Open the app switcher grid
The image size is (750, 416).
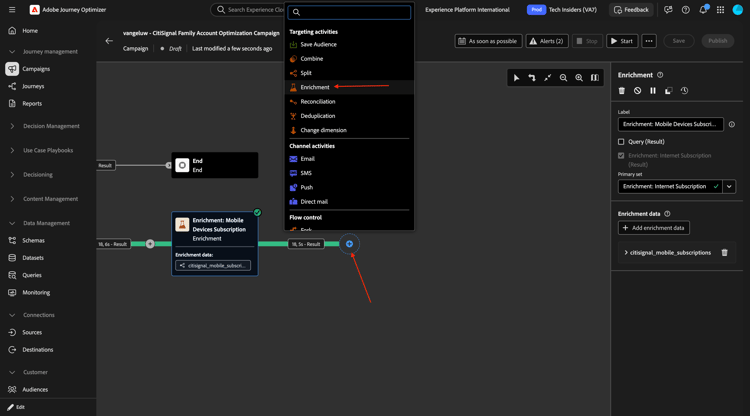pos(720,10)
